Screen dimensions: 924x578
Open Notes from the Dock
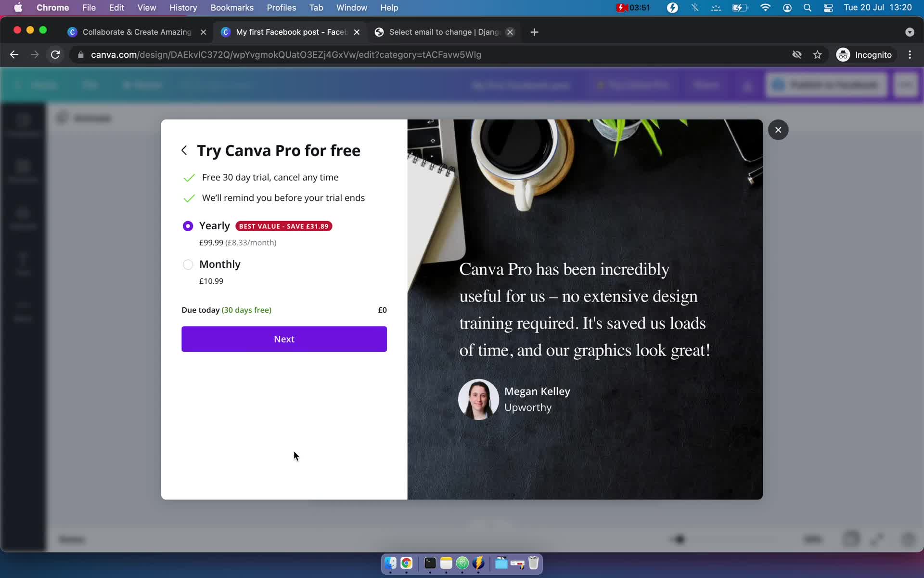(x=446, y=563)
